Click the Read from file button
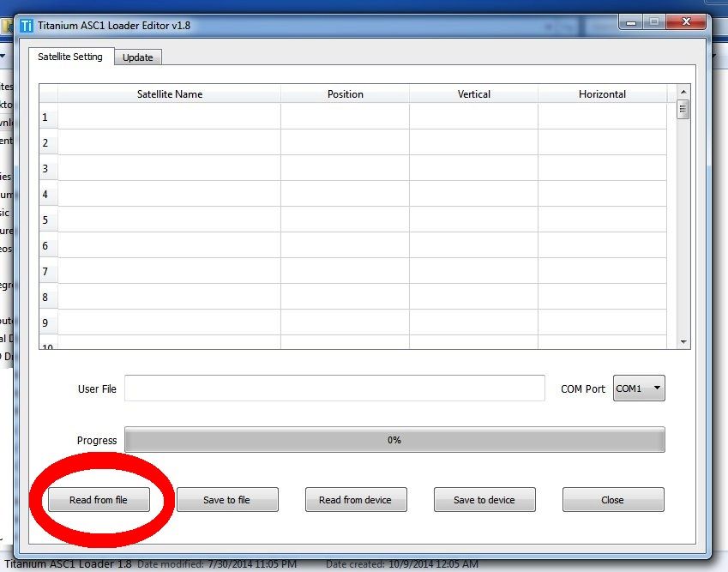Image resolution: width=728 pixels, height=572 pixels. coord(99,500)
